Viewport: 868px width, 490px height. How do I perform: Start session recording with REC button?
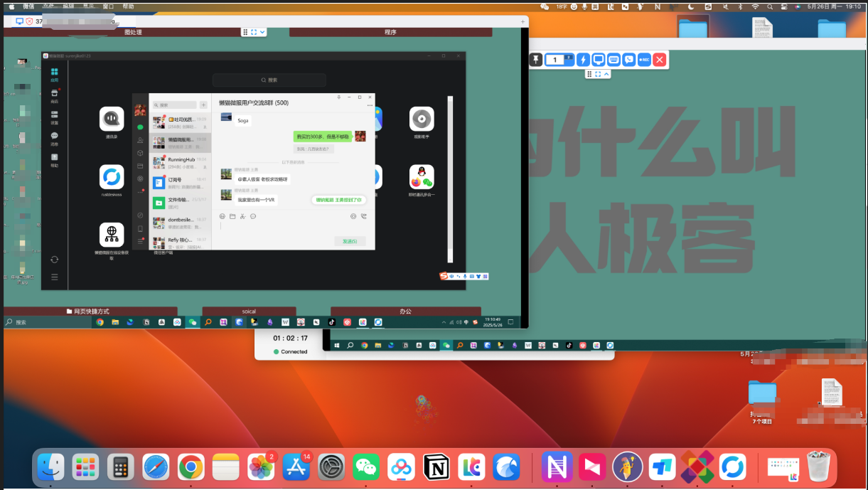coord(644,60)
